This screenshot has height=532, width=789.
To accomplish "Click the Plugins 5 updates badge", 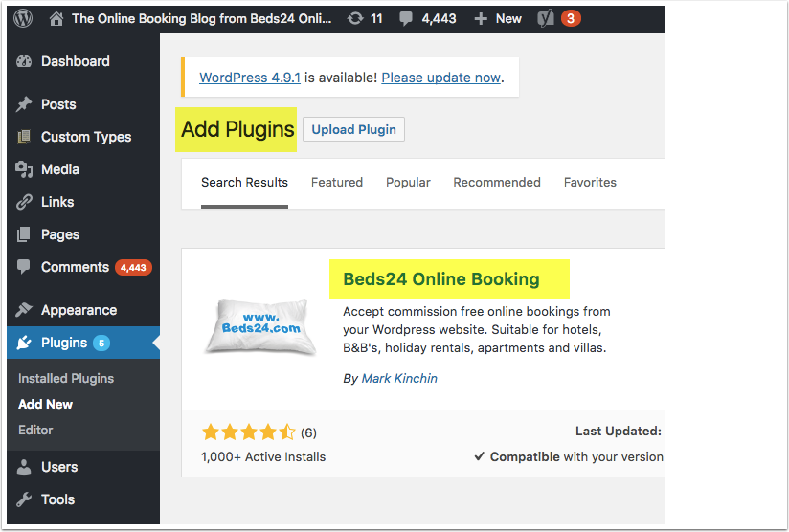I will [101, 343].
